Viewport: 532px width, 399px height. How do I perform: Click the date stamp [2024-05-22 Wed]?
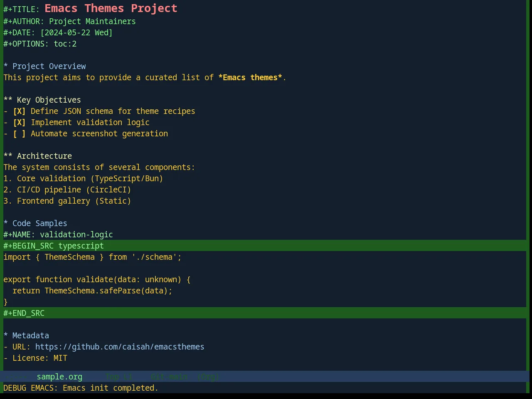click(x=76, y=33)
